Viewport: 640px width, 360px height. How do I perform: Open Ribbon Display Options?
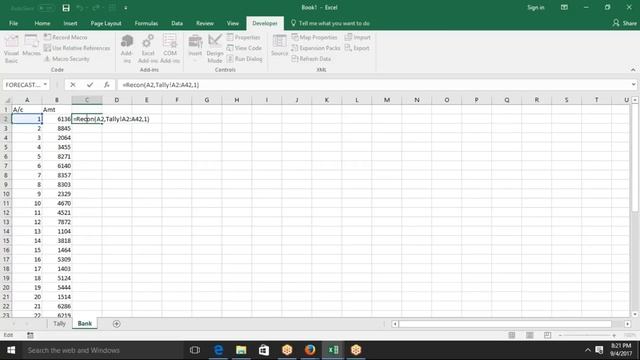tap(564, 7)
